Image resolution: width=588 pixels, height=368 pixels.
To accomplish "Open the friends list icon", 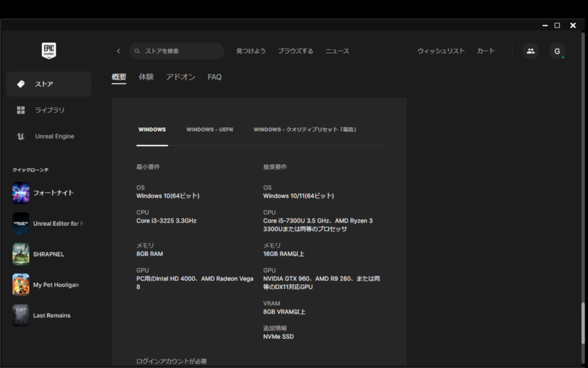I will (x=531, y=51).
